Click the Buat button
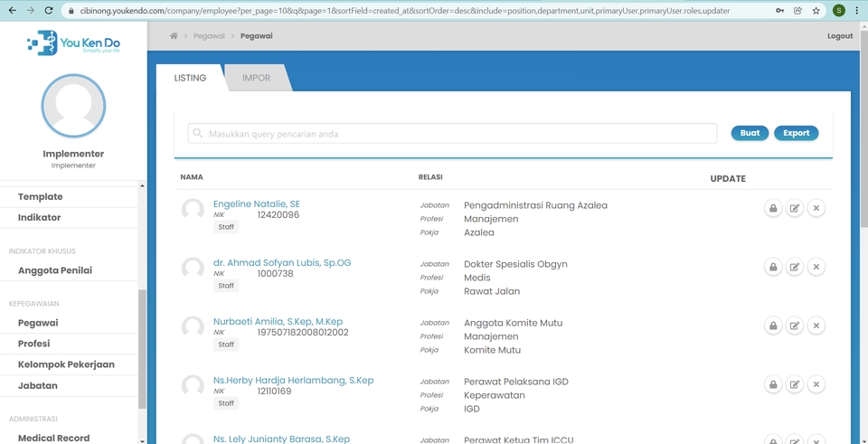The height and width of the screenshot is (444, 868). [750, 133]
